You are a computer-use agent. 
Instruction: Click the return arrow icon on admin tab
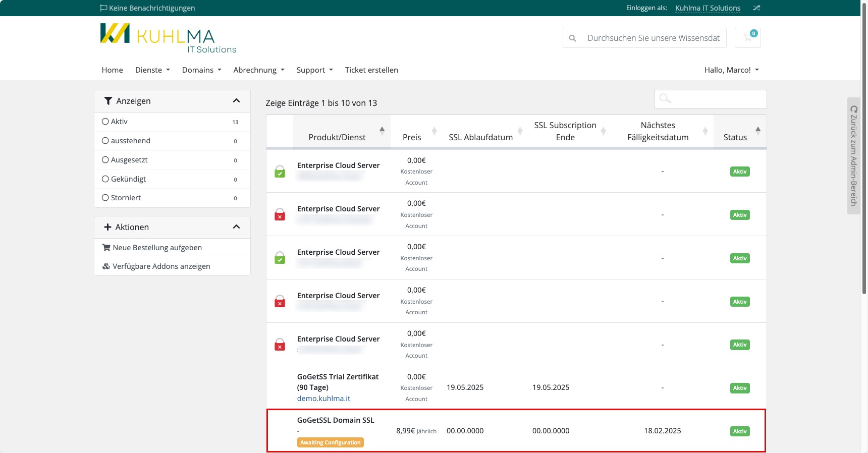point(854,109)
